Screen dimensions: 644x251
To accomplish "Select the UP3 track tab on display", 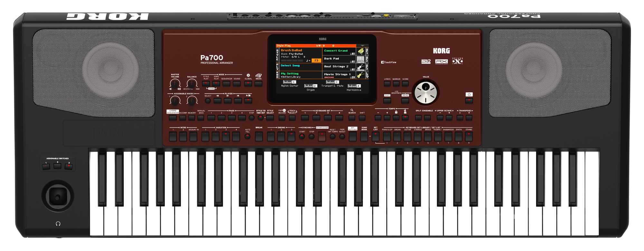I will [x=367, y=67].
